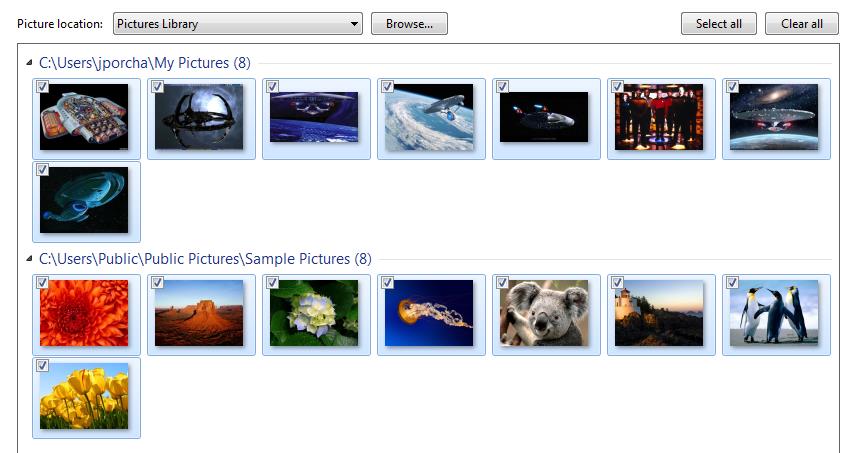Screen dimensions: 853x453
Task: Uncheck the lighthouse picture checkbox
Action: pyautogui.click(x=617, y=282)
